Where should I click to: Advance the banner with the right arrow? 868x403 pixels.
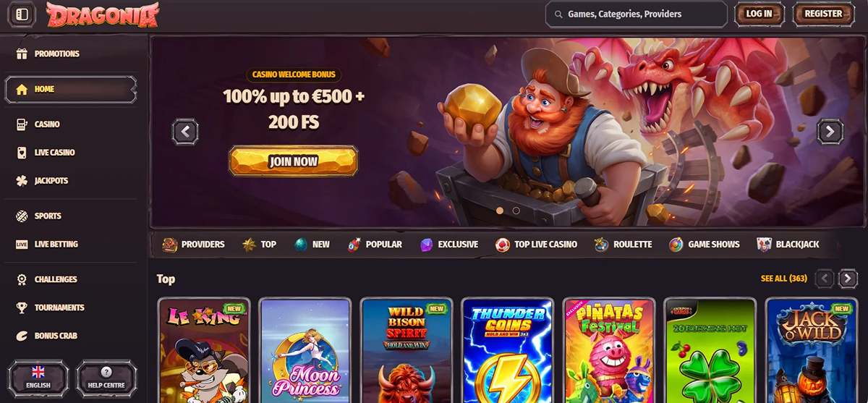(x=830, y=132)
